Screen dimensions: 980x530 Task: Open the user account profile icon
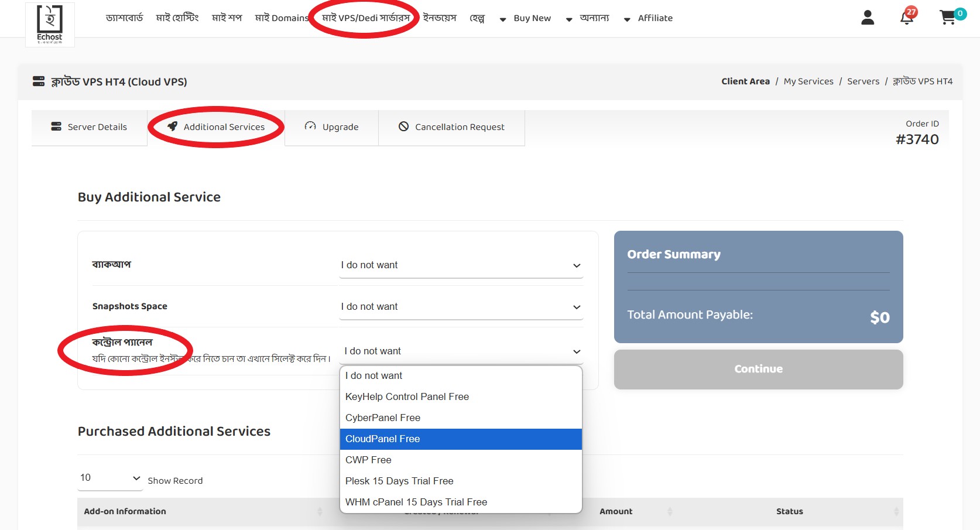tap(868, 18)
